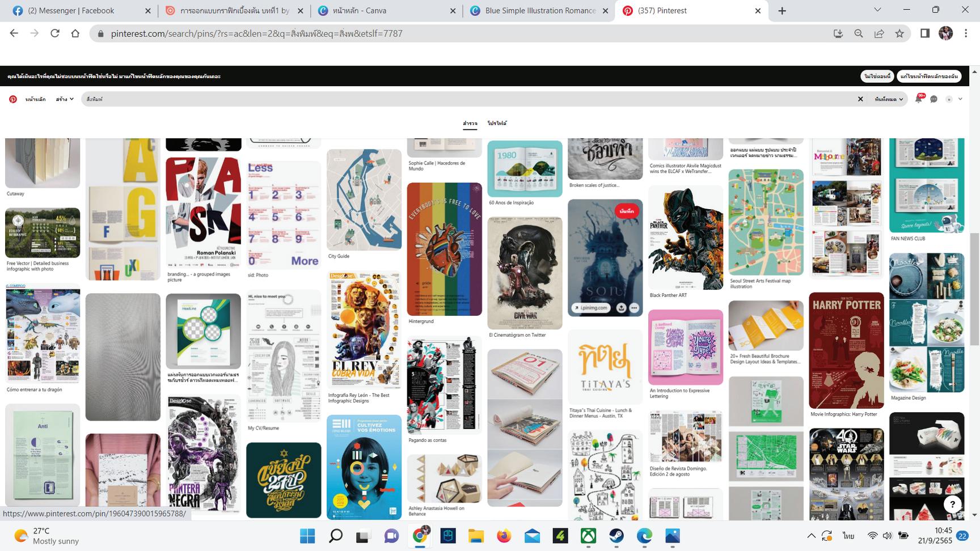Open Chrome home page button
This screenshot has height=551, width=980.
pos(75,33)
